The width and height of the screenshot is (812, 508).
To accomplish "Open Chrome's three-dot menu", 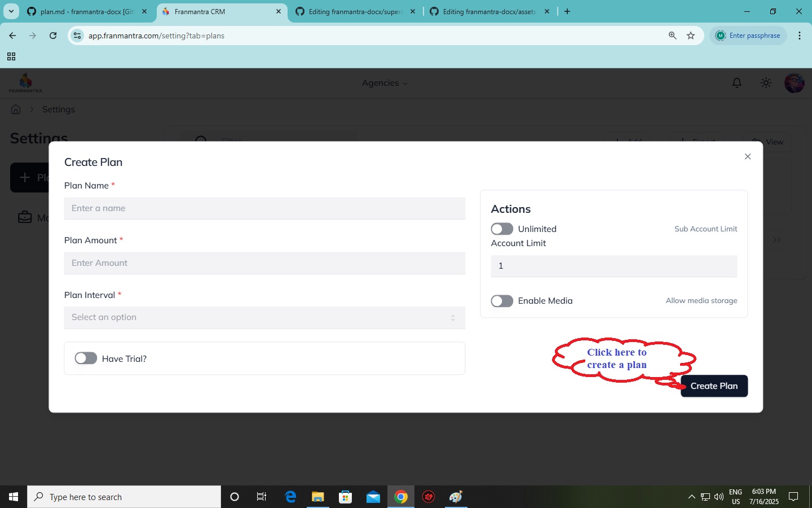I will tap(800, 36).
